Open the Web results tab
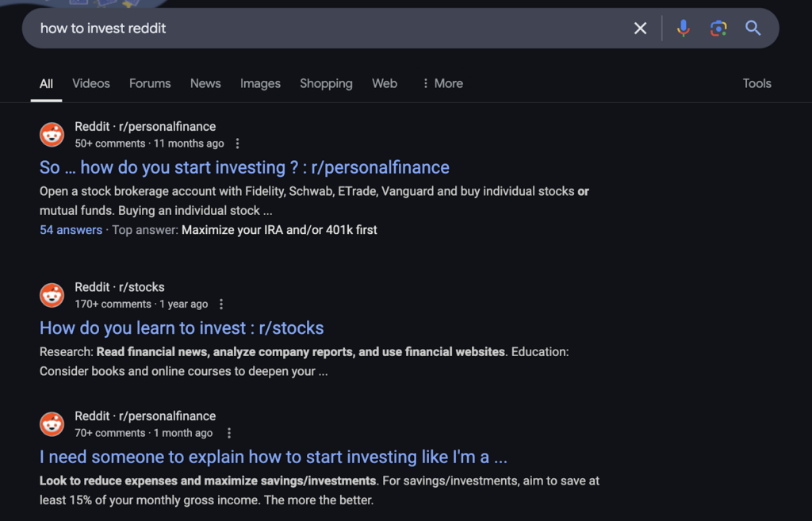 click(x=385, y=83)
